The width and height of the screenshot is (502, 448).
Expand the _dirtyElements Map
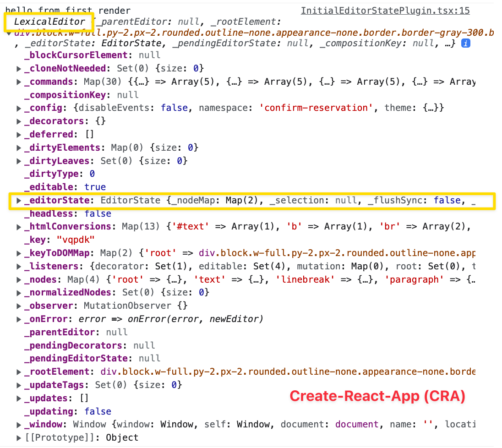point(18,148)
